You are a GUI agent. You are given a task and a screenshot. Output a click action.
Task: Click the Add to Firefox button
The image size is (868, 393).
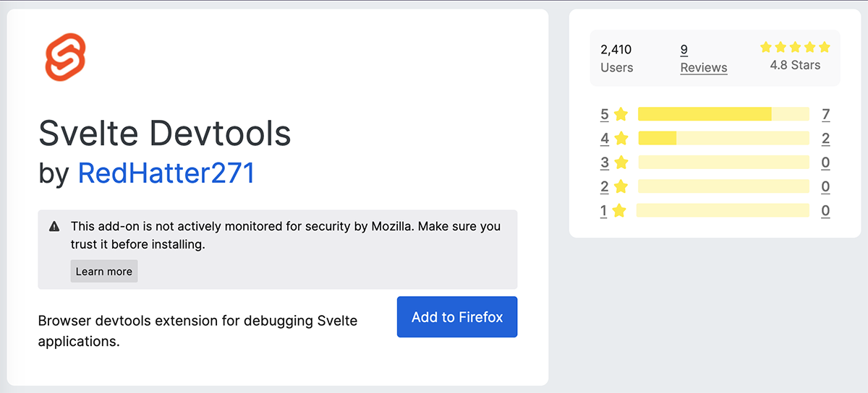pyautogui.click(x=457, y=316)
